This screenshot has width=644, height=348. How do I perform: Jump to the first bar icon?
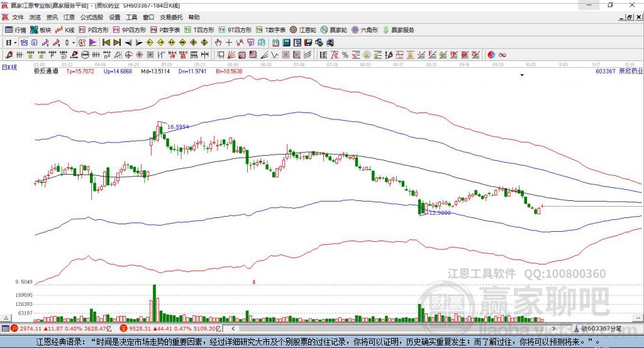[106, 43]
